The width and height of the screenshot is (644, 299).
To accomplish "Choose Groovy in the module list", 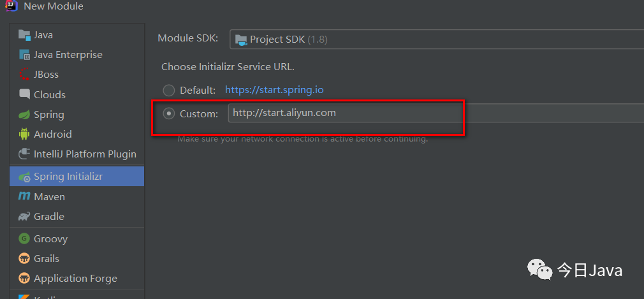I will pos(50,239).
